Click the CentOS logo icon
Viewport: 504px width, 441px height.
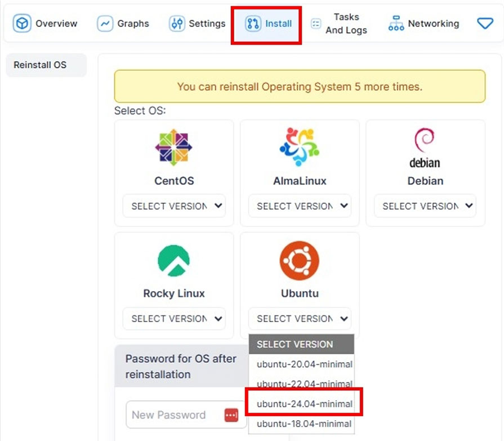[173, 148]
